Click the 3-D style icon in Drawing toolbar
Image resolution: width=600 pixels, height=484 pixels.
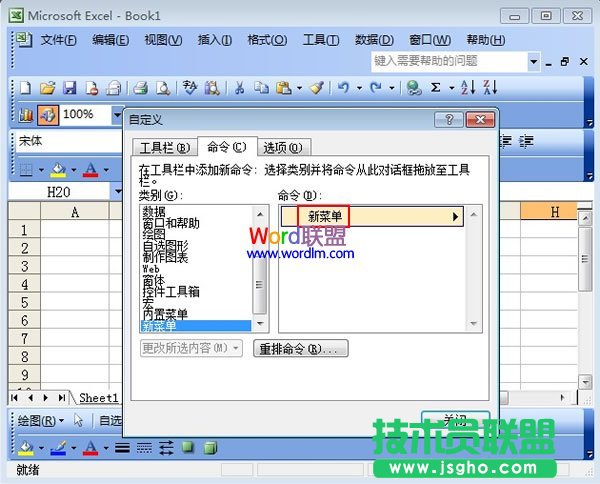[210, 447]
